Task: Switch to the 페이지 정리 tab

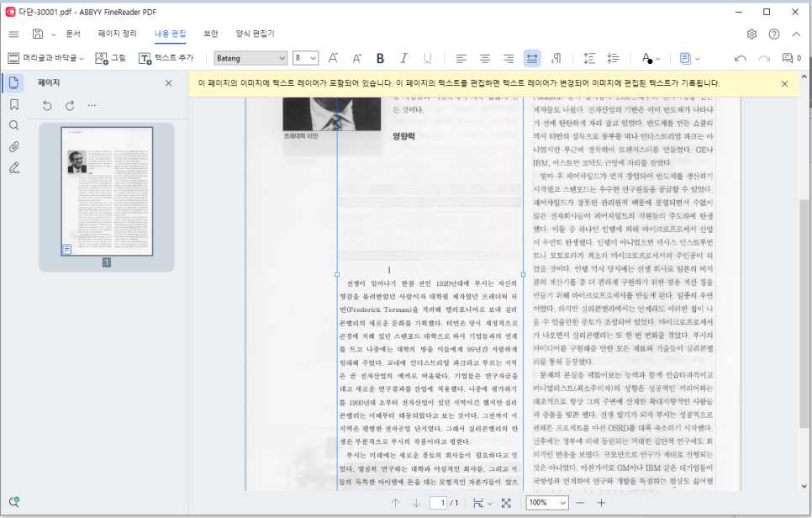Action: [x=118, y=34]
